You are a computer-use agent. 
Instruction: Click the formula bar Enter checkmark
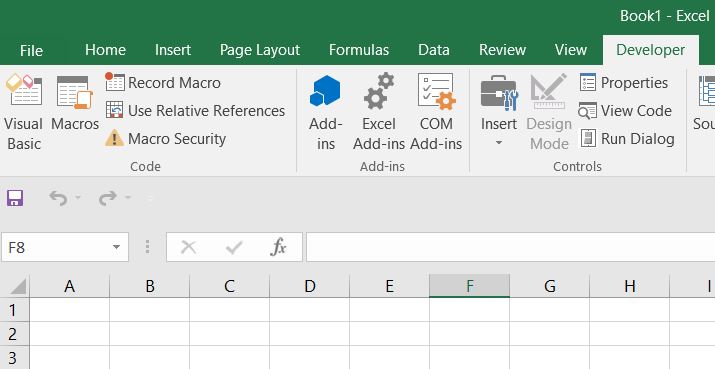233,247
